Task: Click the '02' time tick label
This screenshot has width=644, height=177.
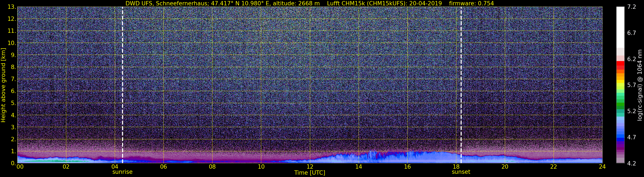Action: click(66, 167)
